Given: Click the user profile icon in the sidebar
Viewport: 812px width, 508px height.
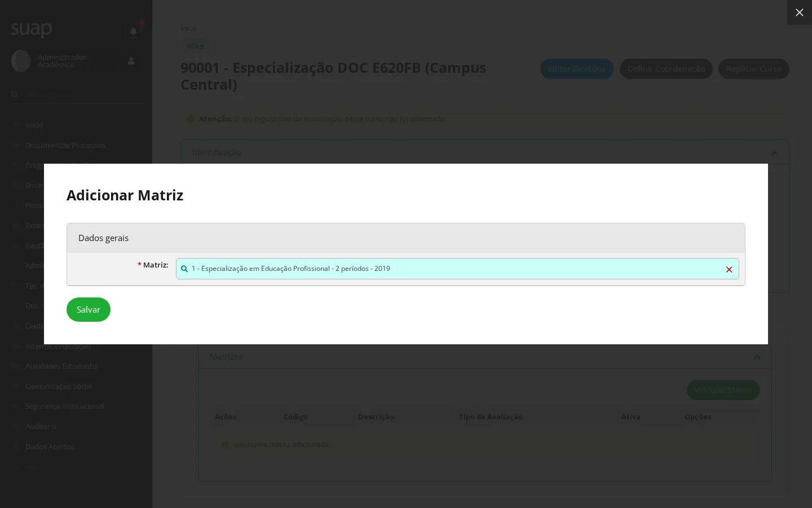Looking at the screenshot, I should (131, 61).
